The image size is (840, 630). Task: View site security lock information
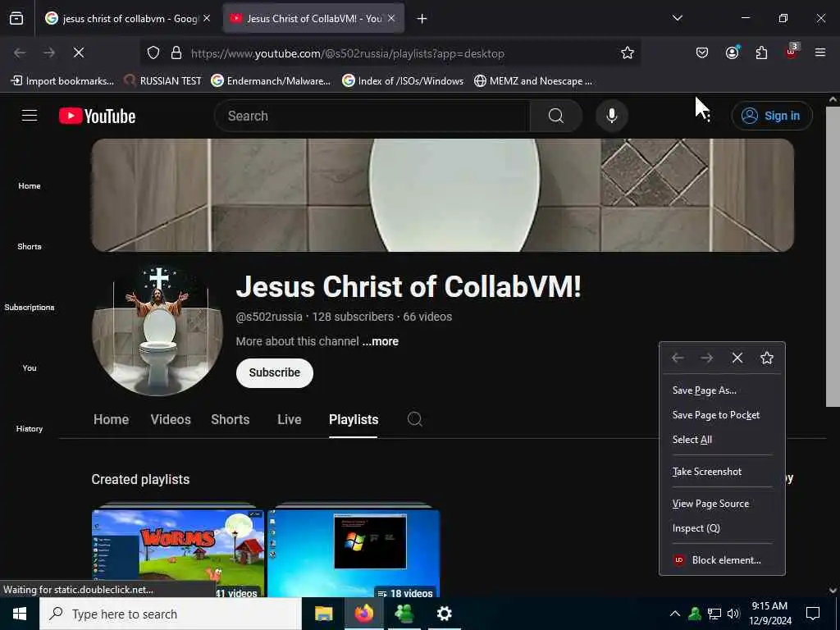(176, 53)
